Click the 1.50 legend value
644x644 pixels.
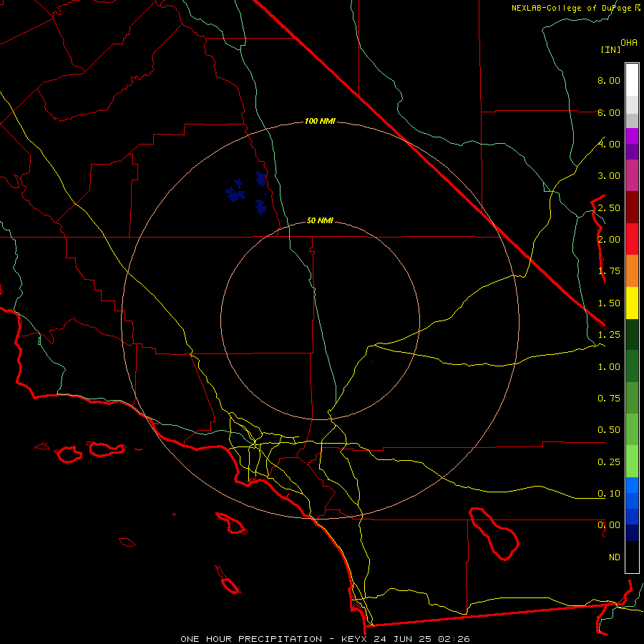point(609,303)
